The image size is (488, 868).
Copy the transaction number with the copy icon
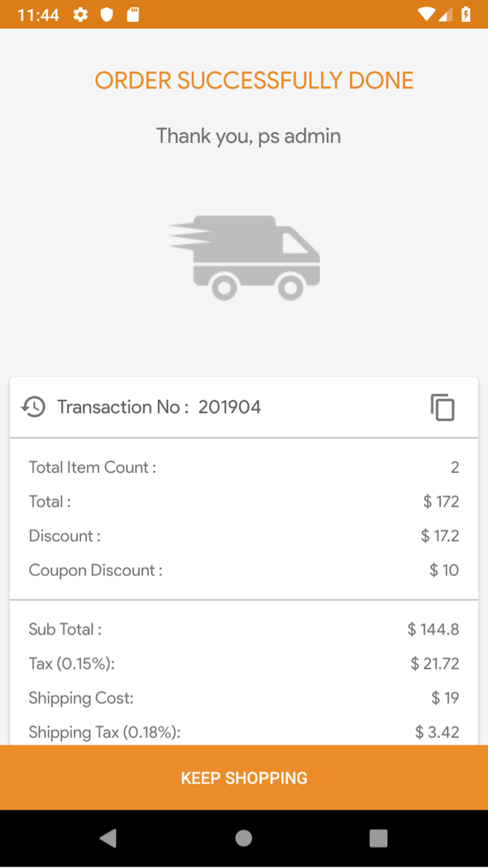point(442,407)
